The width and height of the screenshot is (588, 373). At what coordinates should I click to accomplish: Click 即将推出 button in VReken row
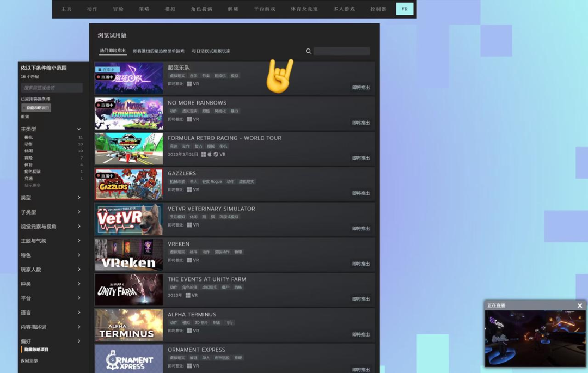pos(361,264)
